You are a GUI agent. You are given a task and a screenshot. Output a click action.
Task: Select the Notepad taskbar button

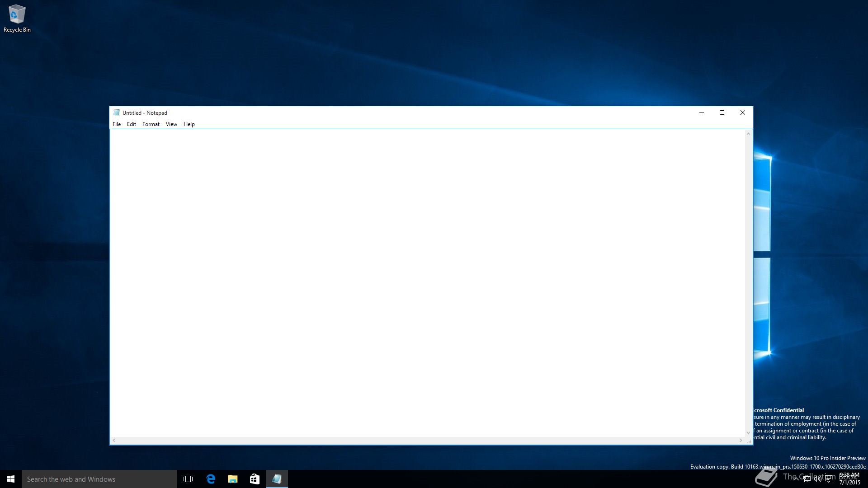[x=277, y=479]
